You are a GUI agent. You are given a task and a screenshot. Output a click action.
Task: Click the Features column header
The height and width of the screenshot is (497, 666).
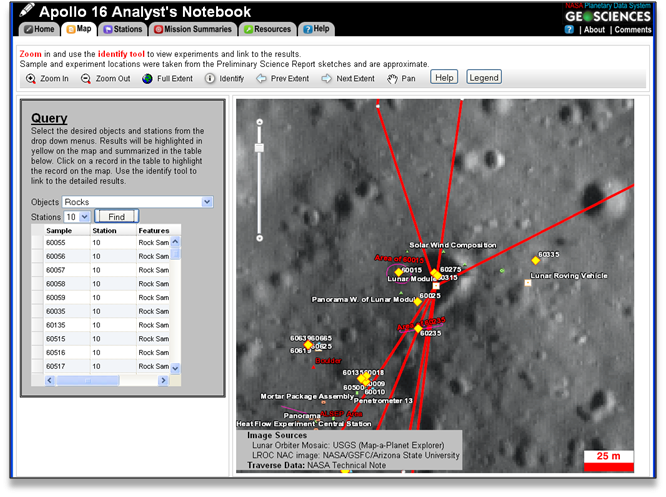pos(154,230)
